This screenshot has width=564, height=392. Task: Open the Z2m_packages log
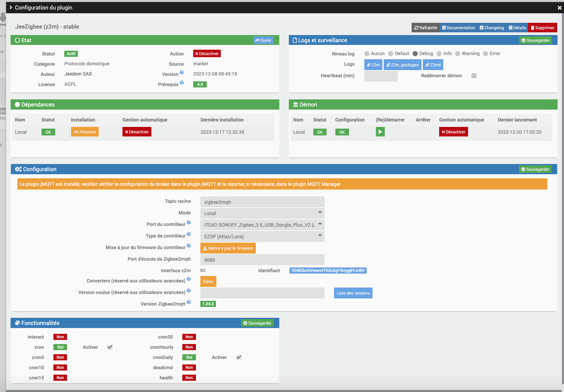pyautogui.click(x=402, y=65)
